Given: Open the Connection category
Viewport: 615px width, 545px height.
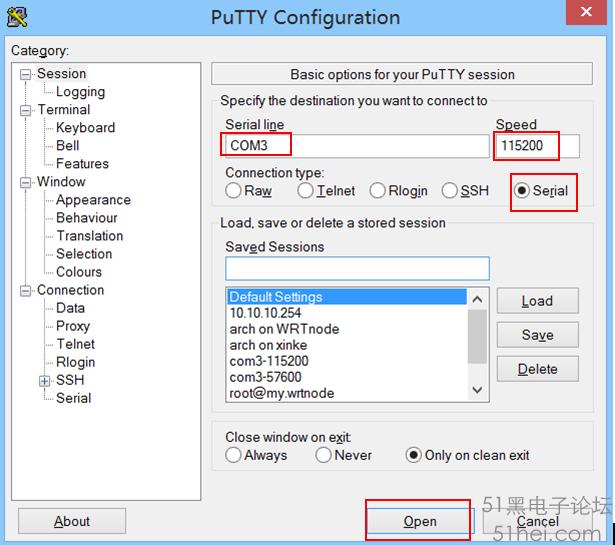Looking at the screenshot, I should point(71,290).
